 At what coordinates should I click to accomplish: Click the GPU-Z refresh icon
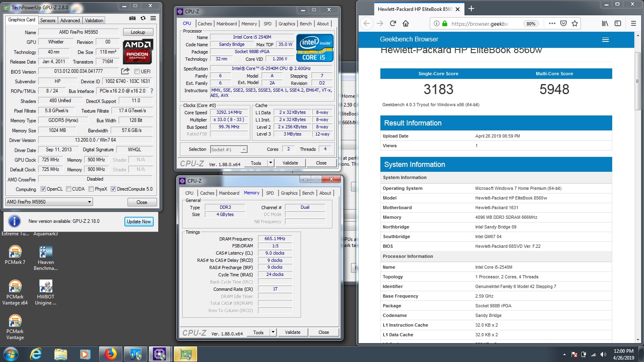tap(143, 18)
